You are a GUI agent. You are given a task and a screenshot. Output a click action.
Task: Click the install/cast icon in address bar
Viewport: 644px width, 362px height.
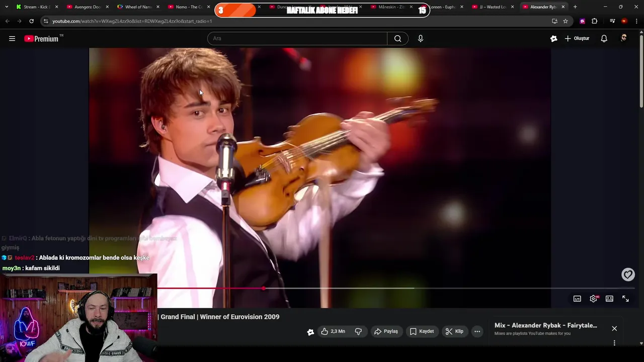(554, 21)
